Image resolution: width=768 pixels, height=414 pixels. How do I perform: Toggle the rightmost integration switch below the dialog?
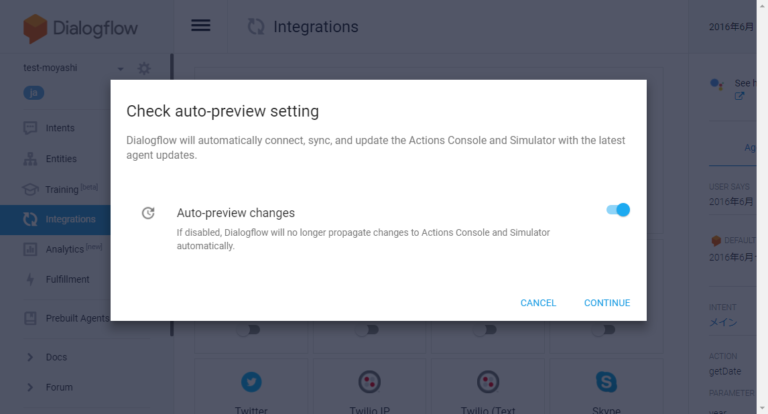[x=605, y=329]
